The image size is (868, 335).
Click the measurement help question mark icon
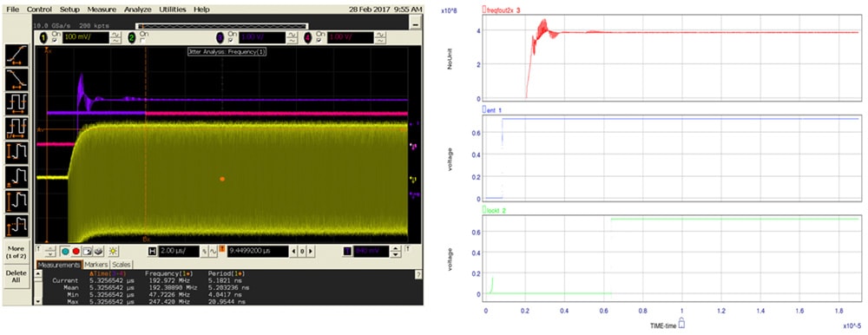coord(418,274)
